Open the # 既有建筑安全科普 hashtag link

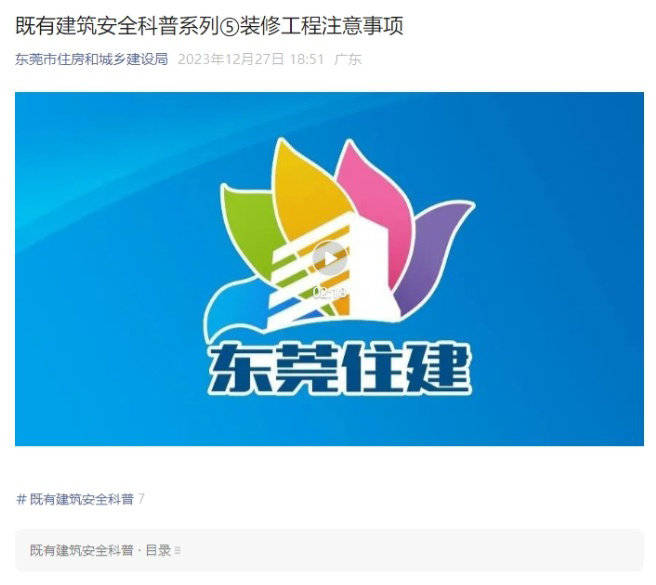click(75, 498)
